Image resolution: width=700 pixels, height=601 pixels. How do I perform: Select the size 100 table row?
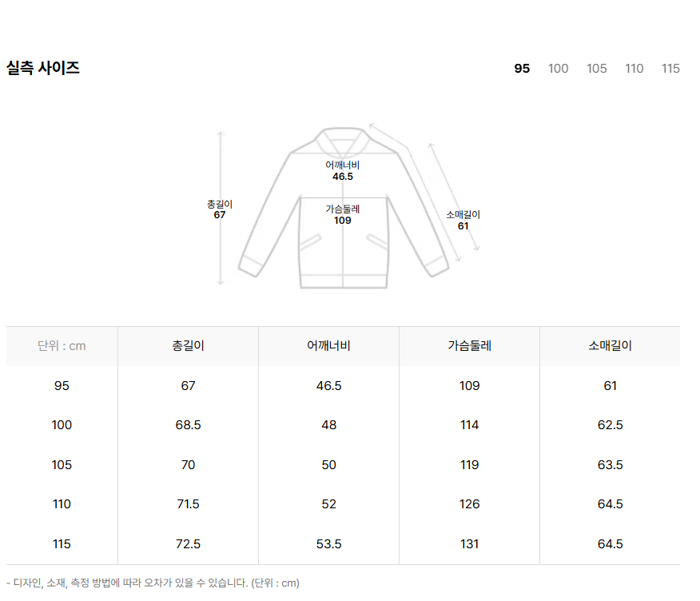click(x=343, y=425)
